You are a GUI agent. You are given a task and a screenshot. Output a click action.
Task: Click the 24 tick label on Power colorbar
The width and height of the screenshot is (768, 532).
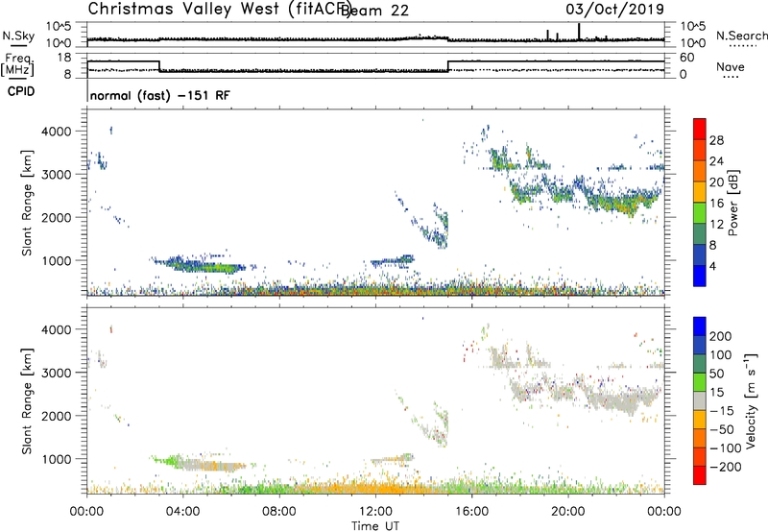[x=716, y=161]
